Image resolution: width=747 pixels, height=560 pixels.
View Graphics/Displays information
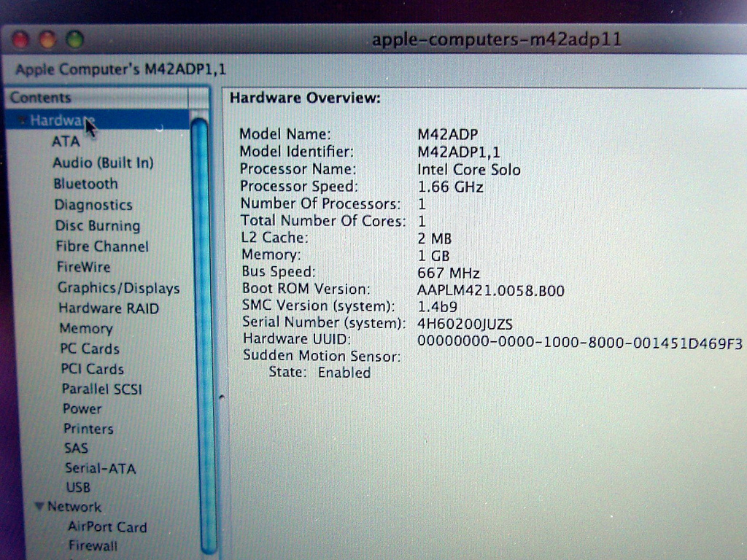pos(118,288)
